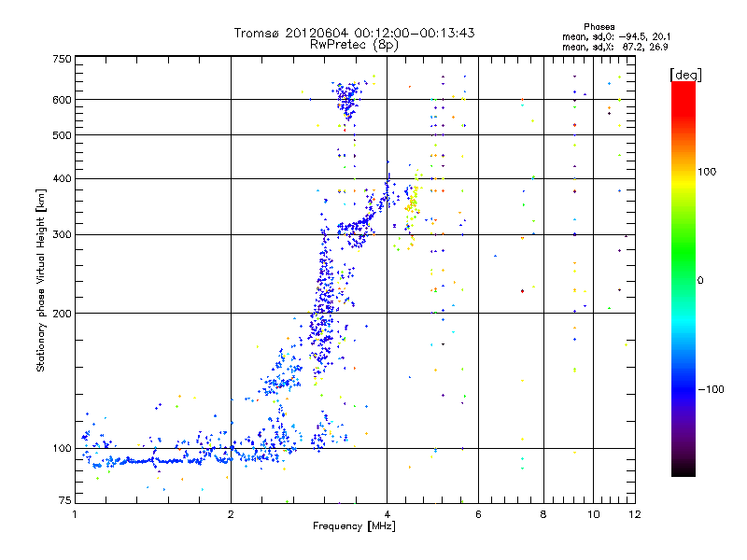Image resolution: width=747 pixels, height=560 pixels.
Task: Click the y-axis tick label '200'
Action: tap(62, 314)
